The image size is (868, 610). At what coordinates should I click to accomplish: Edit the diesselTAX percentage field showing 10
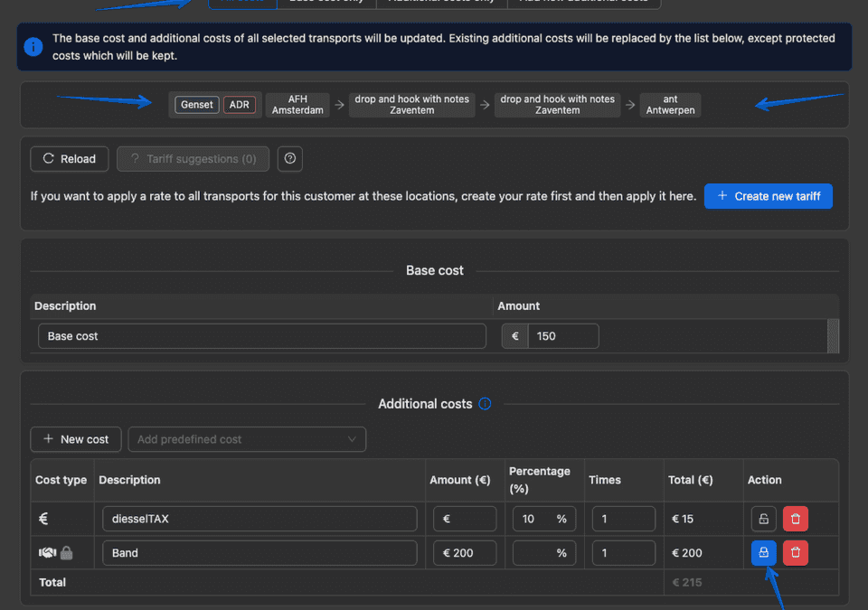tap(544, 519)
